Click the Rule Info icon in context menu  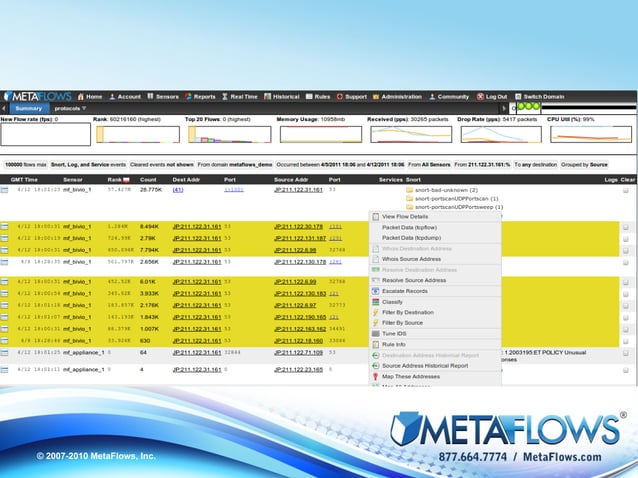click(375, 345)
